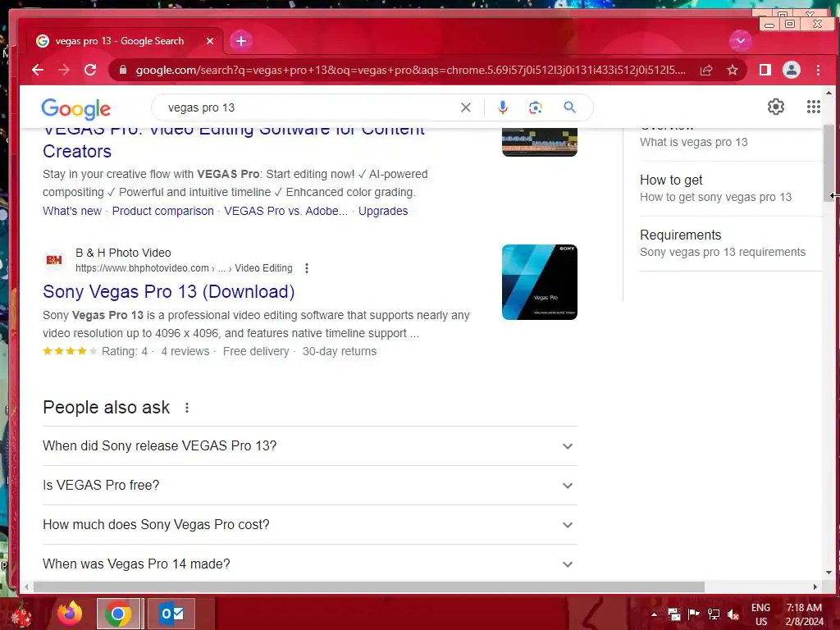Open the clock showing 7:18 AM
Screen dimensions: 840x630
tap(805, 614)
